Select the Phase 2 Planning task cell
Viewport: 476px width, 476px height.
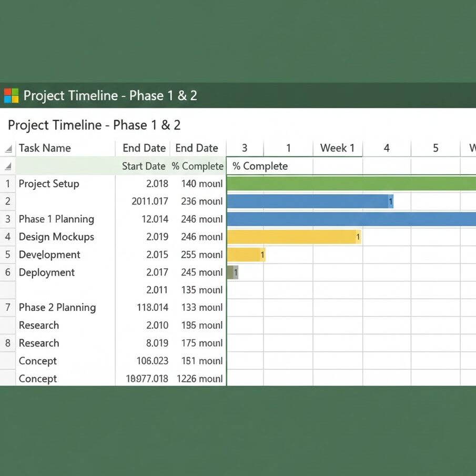(x=57, y=308)
